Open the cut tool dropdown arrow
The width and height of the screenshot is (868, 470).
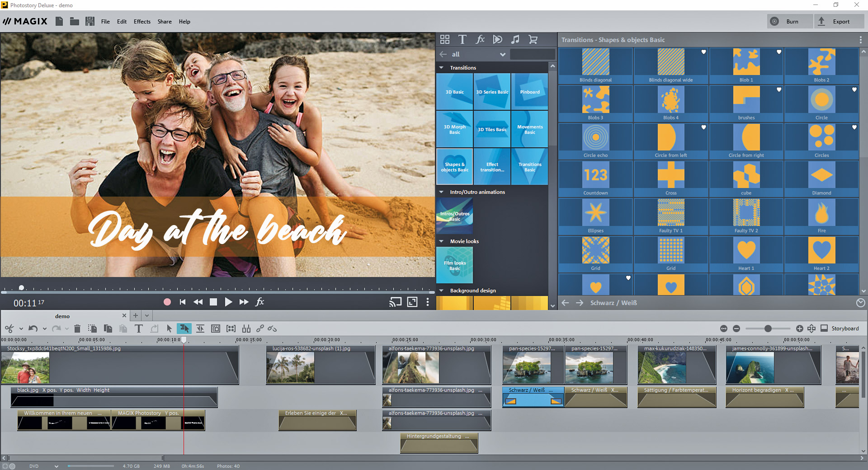click(21, 329)
